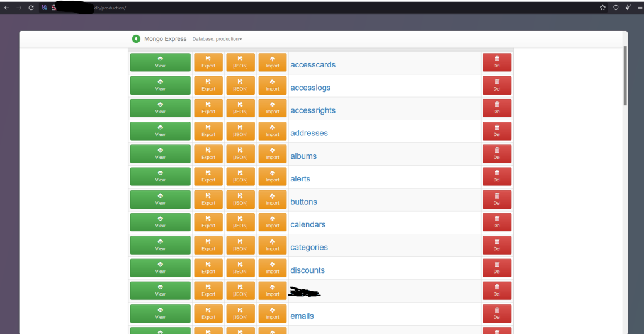Viewport: 644px width, 334px height.
Task: Export the discounts collection
Action: click(x=208, y=268)
